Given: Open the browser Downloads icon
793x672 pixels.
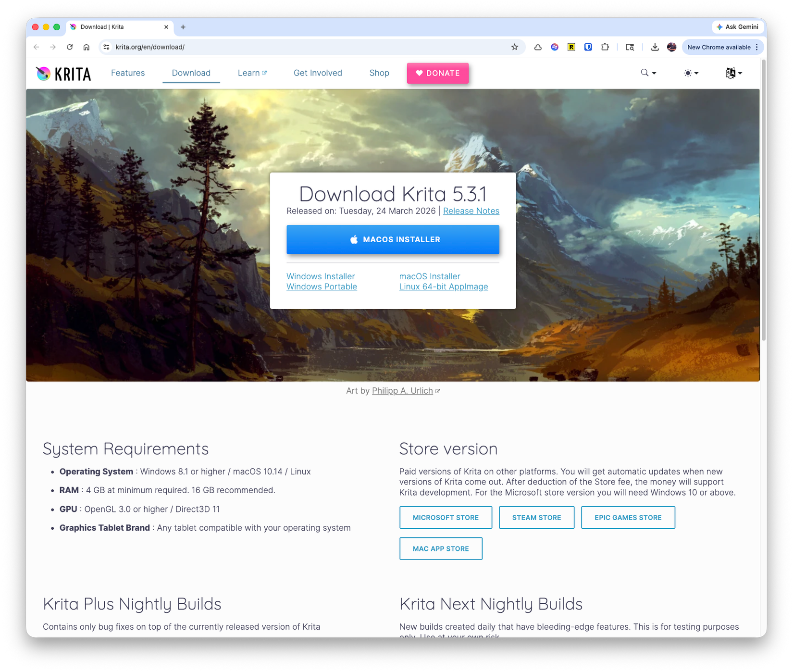Looking at the screenshot, I should coord(655,47).
